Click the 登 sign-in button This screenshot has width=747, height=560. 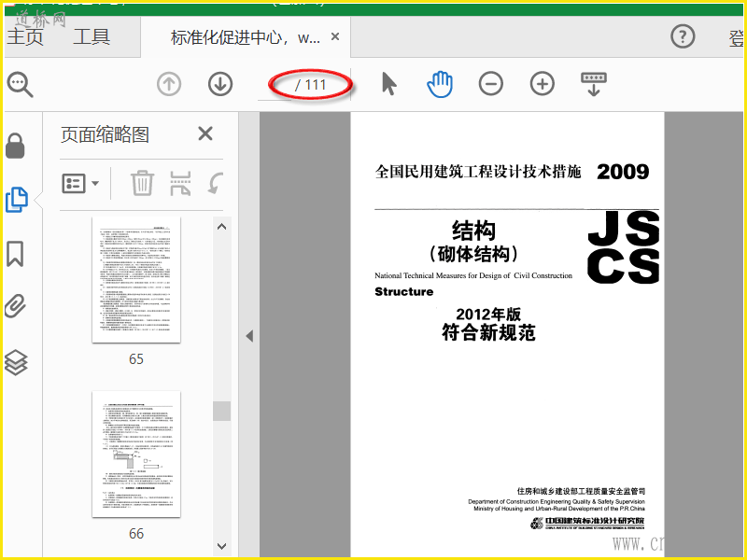[737, 37]
